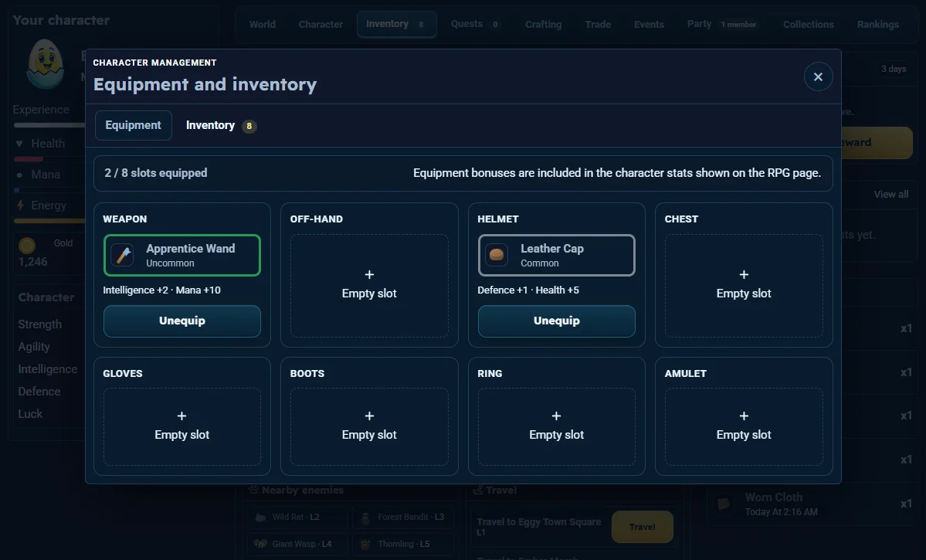Click the plus icon in Gloves slot
926x560 pixels.
(x=182, y=416)
